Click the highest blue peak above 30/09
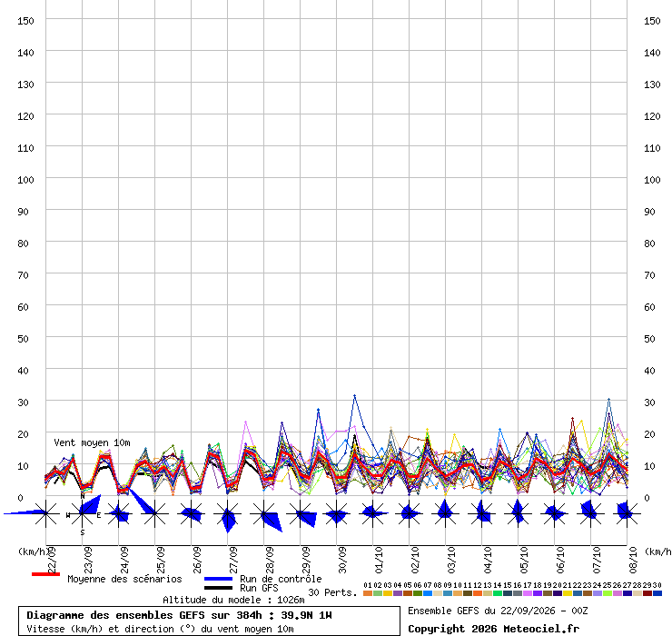 (354, 396)
